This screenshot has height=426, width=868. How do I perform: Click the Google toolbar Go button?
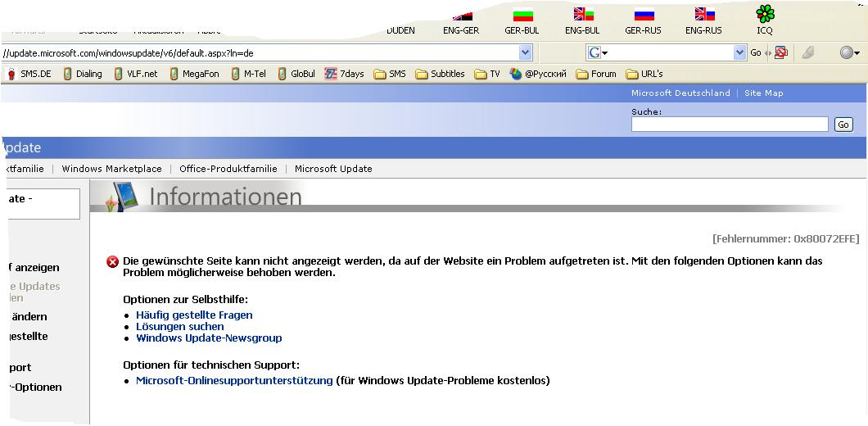[756, 52]
